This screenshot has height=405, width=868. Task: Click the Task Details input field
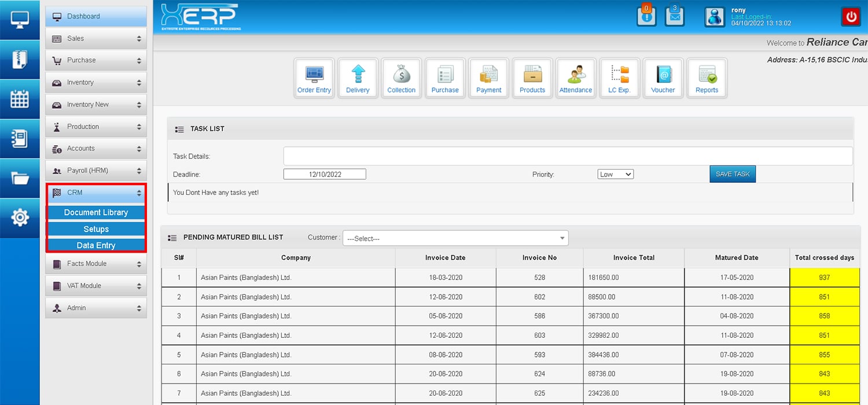pyautogui.click(x=567, y=156)
